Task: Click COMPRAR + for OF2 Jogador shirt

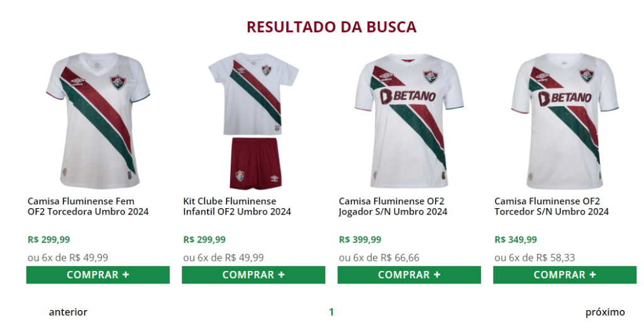Action: click(409, 275)
